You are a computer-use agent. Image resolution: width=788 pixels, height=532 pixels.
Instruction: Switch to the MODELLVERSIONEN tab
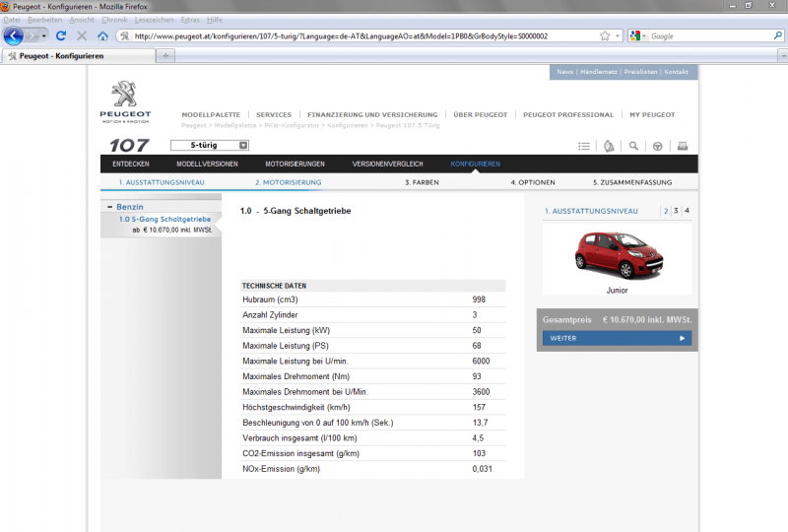tap(207, 164)
